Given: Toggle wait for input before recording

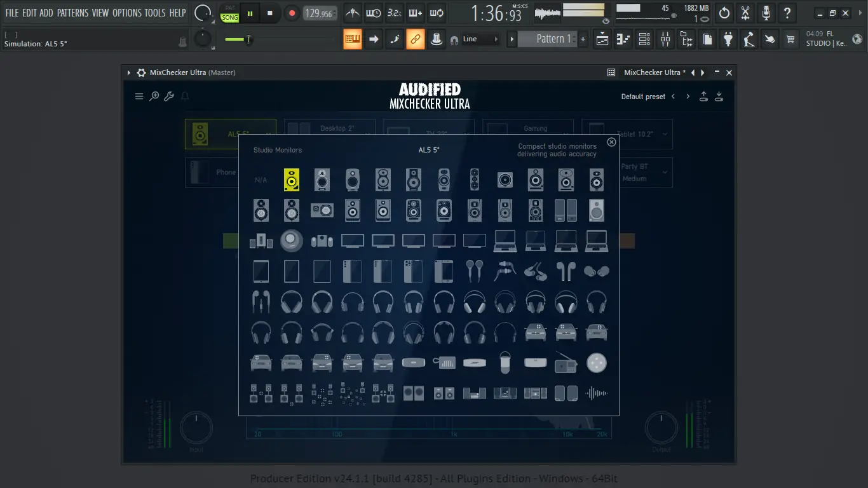Looking at the screenshot, I should point(374,13).
